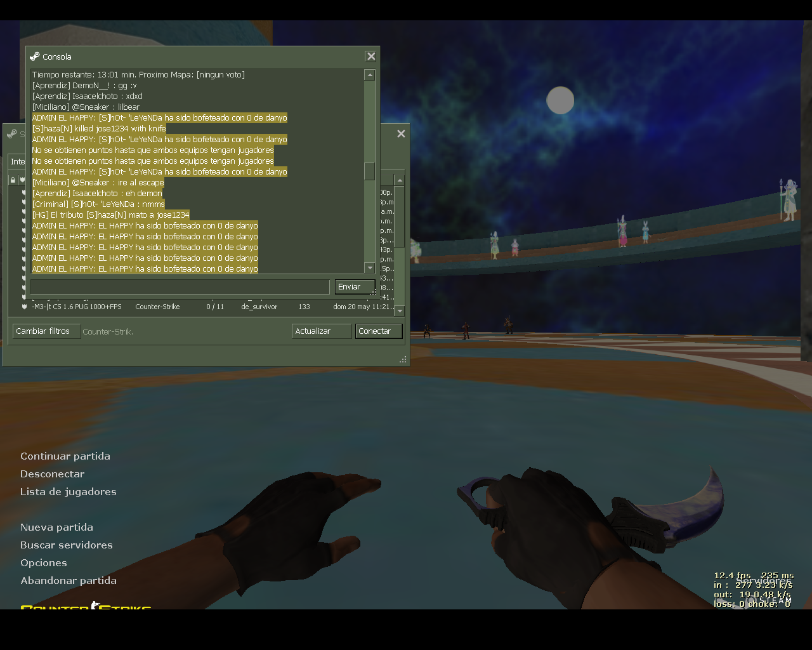Click the Enviar button

[x=355, y=287]
